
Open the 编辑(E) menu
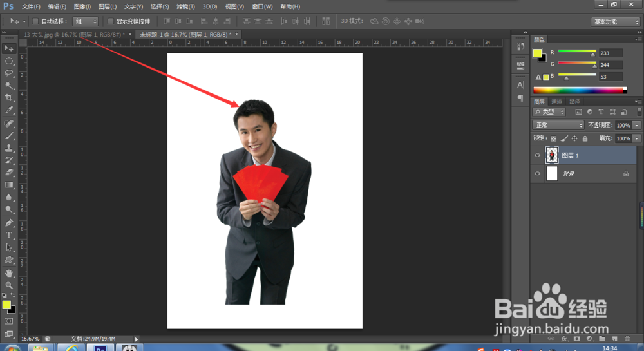click(x=57, y=6)
